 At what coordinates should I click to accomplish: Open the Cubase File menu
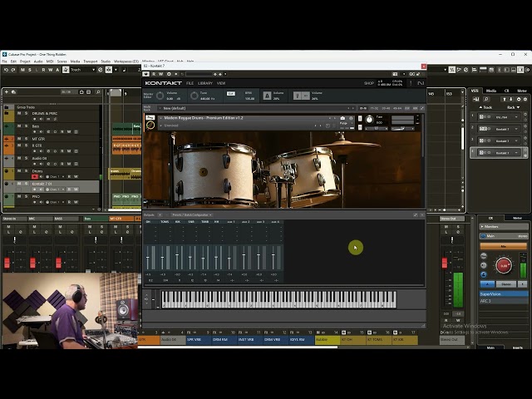pyautogui.click(x=4, y=62)
